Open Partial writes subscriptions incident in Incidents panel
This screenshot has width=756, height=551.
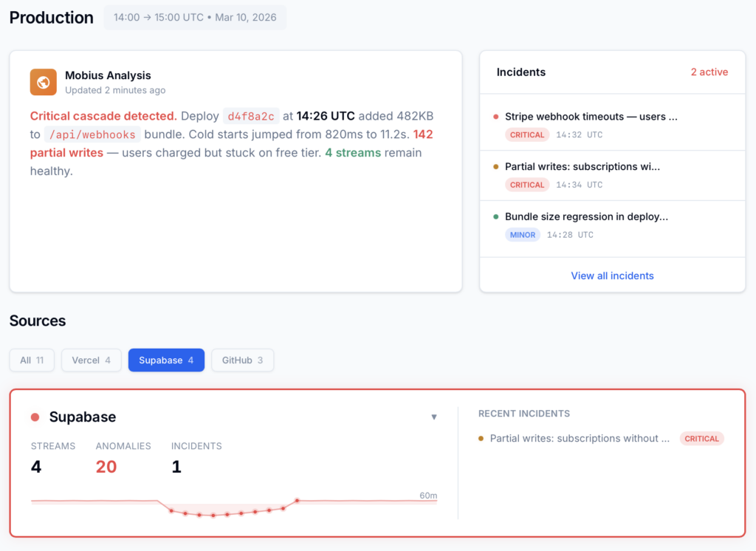582,167
